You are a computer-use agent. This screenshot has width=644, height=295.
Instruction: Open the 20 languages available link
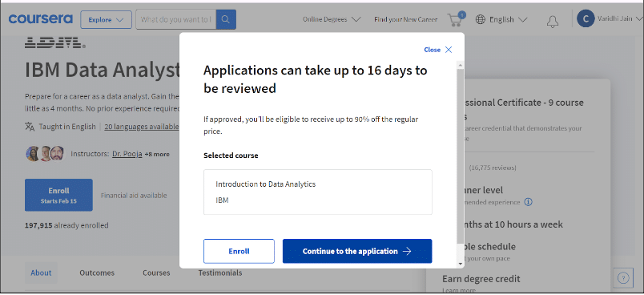click(x=142, y=127)
